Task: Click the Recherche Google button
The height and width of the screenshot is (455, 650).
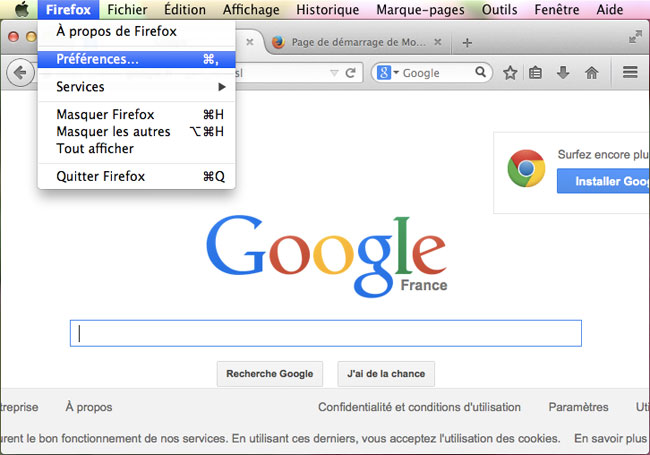Action: (x=270, y=374)
